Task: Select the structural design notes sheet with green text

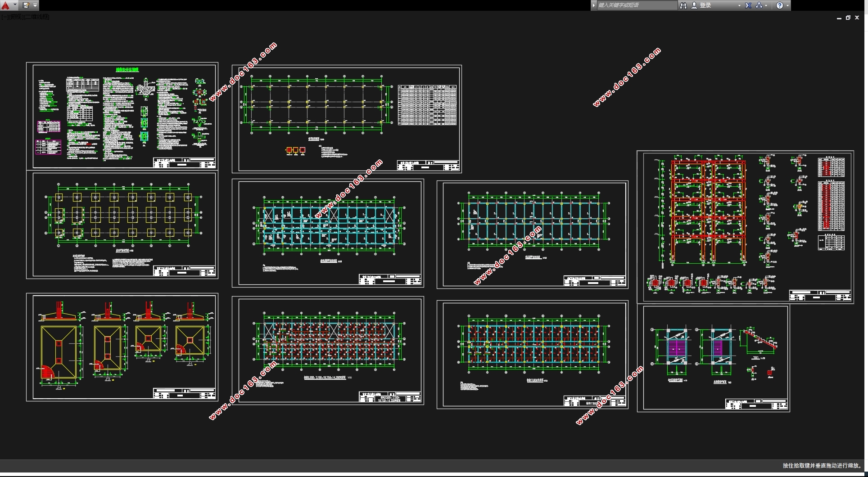Action: (122, 116)
